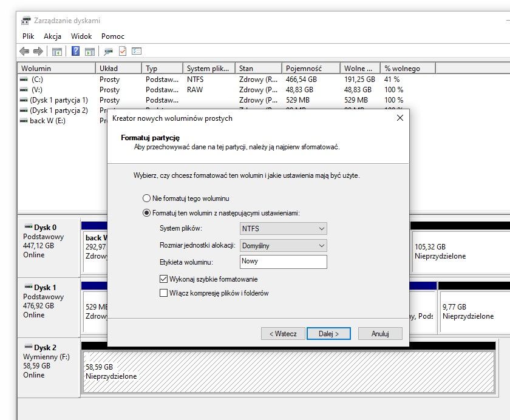The image size is (510, 420).
Task: Enable 'Włącz kompresję plików i folderów' checkbox
Action: pos(163,293)
